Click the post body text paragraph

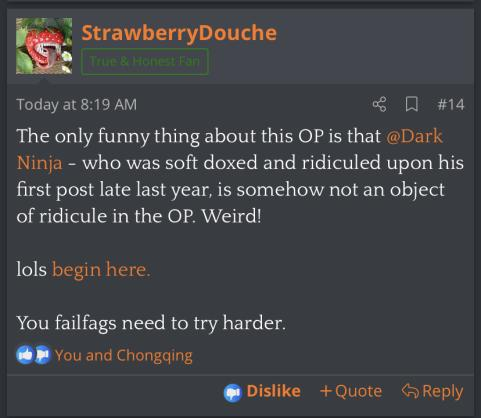coord(240,176)
